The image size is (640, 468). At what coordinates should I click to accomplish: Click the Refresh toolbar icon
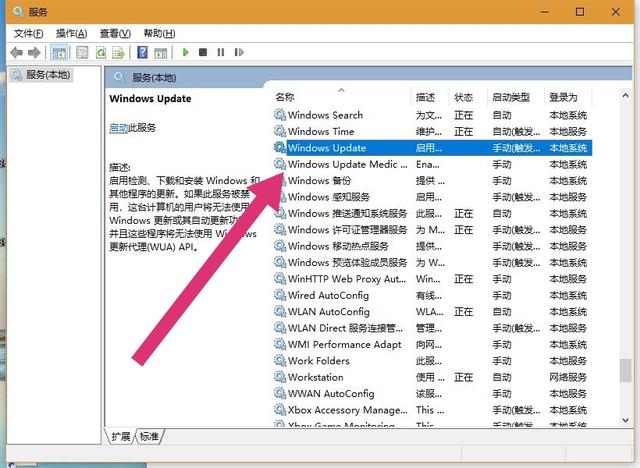click(101, 52)
